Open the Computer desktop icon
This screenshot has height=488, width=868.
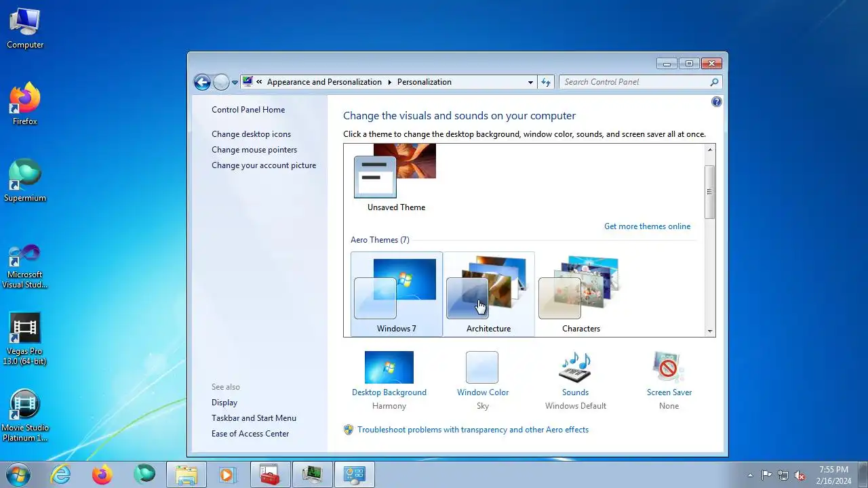pos(25,29)
